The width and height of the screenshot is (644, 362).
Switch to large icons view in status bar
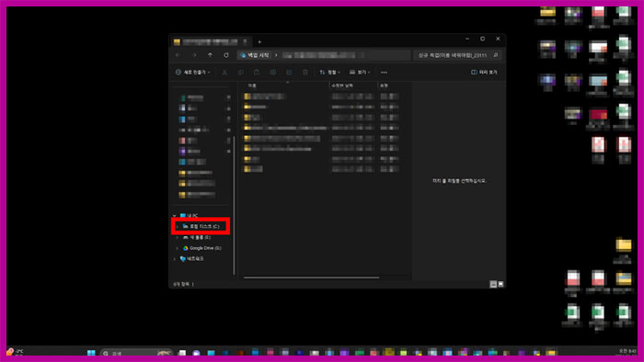[500, 284]
